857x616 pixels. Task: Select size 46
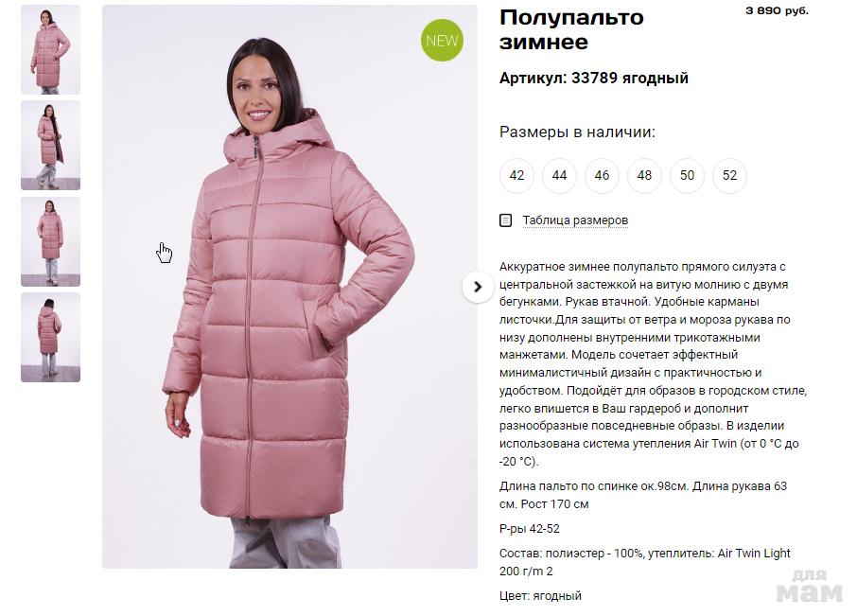click(x=602, y=175)
